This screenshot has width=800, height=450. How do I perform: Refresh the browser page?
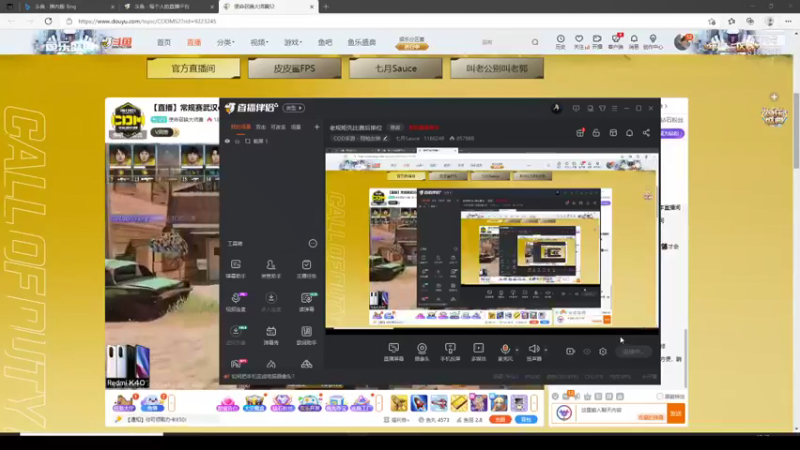[x=48, y=21]
